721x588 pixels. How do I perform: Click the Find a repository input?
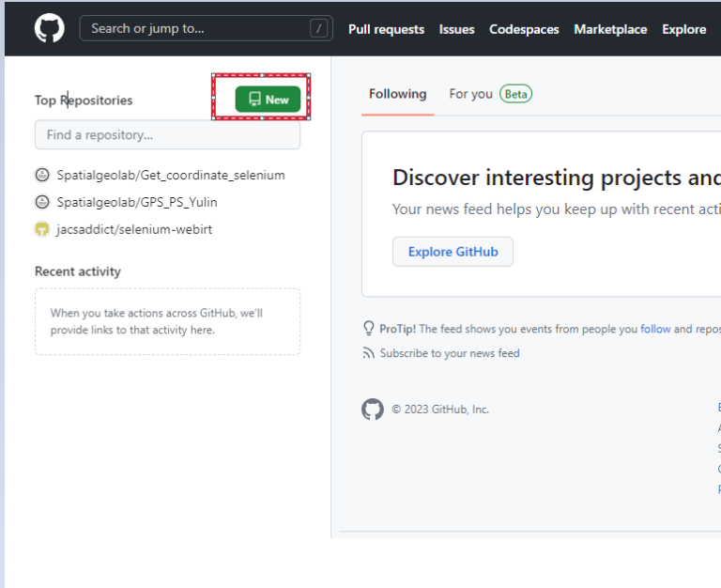coord(167,135)
